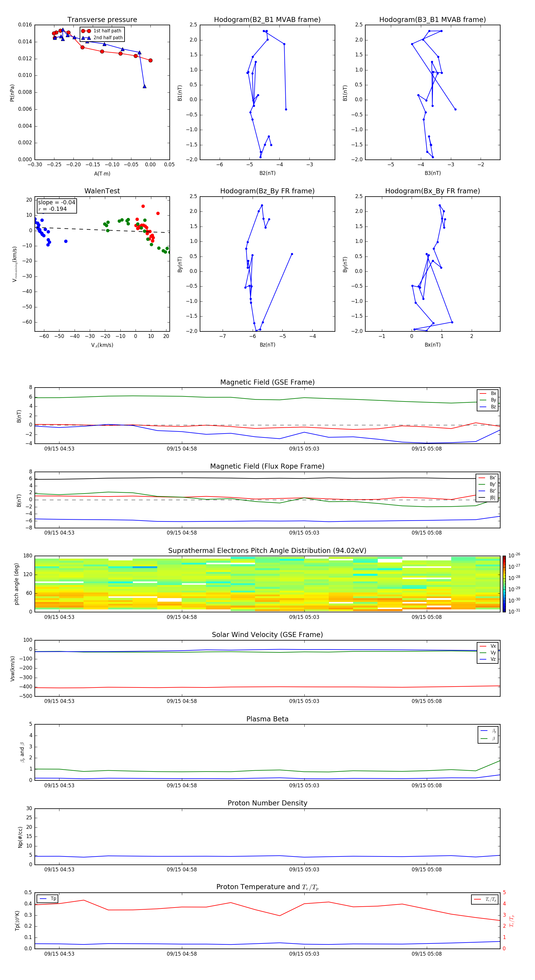Click the 'Proton Number Density' title
Image resolution: width=535 pixels, height=980 pixels.
point(267,803)
